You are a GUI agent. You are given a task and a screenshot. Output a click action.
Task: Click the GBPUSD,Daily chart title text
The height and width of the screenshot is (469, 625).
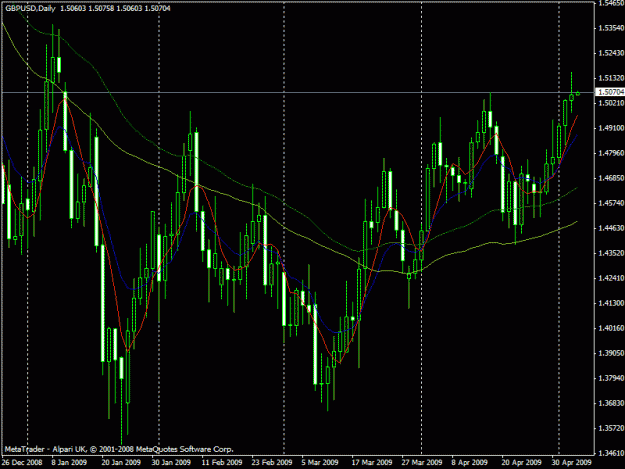(30, 8)
